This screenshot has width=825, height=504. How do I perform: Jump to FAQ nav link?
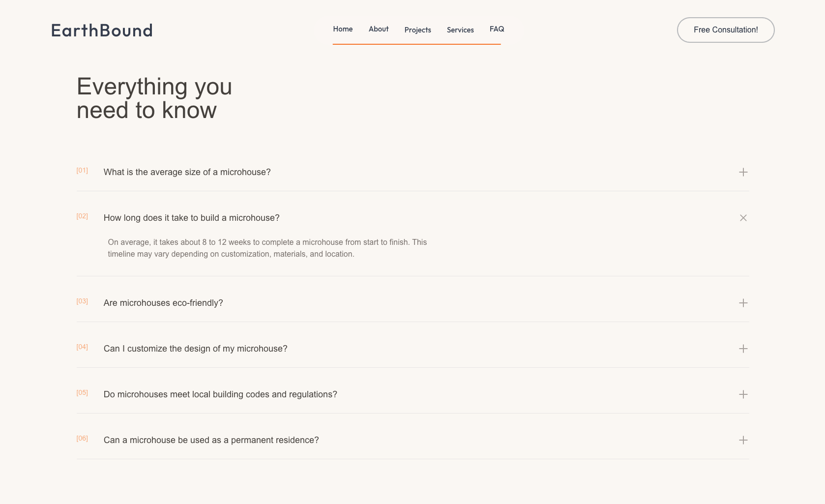click(497, 29)
